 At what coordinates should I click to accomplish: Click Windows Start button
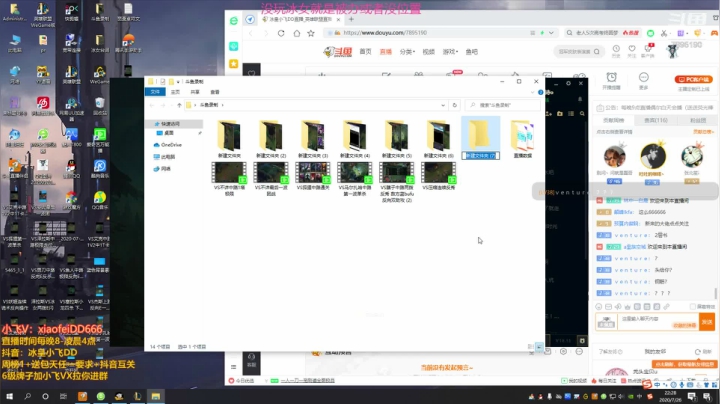tap(9, 396)
